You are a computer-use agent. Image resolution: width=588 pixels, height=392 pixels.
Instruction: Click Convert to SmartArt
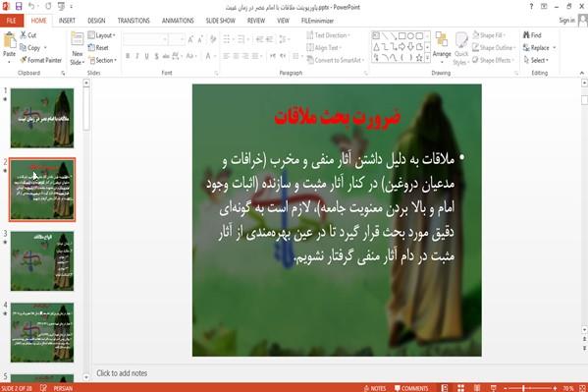[x=336, y=60]
